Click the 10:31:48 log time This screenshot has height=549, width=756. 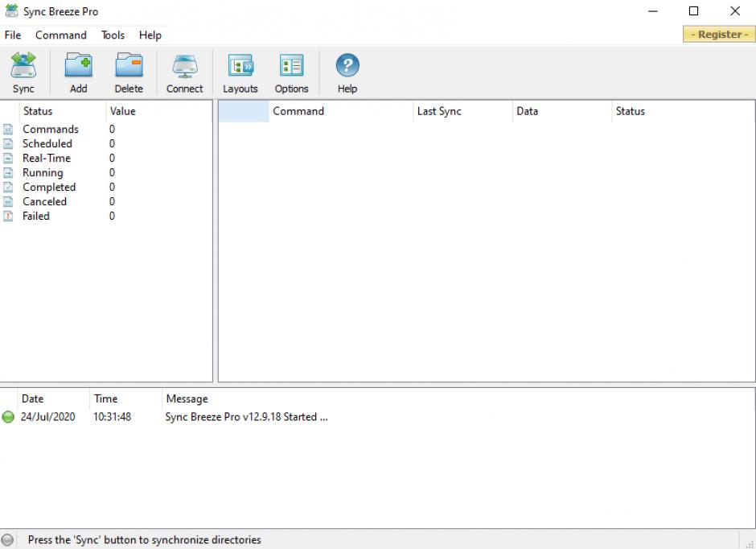click(112, 417)
